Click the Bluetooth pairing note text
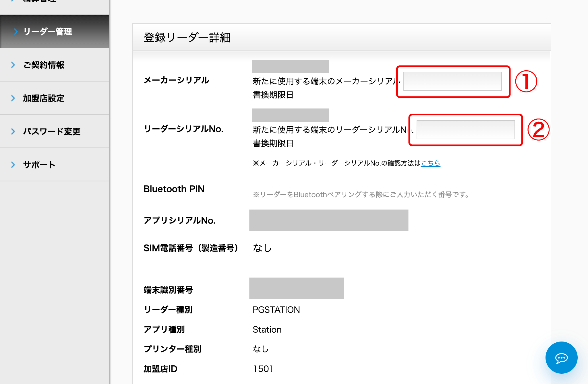 pos(361,195)
